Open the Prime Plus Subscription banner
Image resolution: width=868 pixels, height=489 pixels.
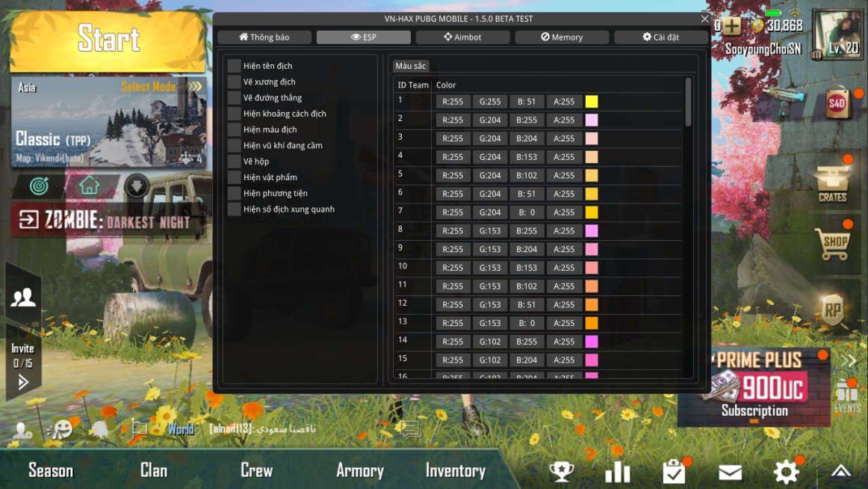(x=754, y=387)
